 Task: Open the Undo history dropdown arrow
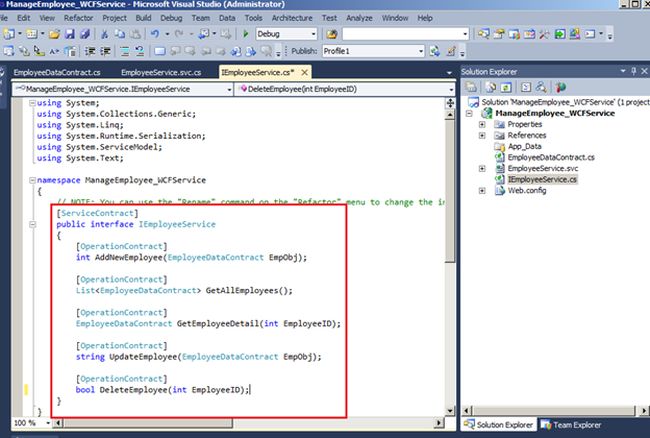tap(167, 34)
